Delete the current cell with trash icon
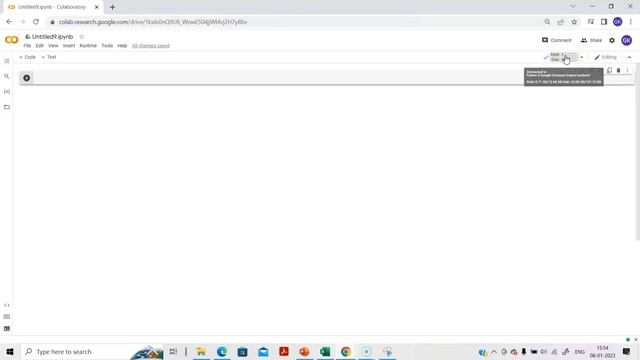 pyautogui.click(x=618, y=70)
